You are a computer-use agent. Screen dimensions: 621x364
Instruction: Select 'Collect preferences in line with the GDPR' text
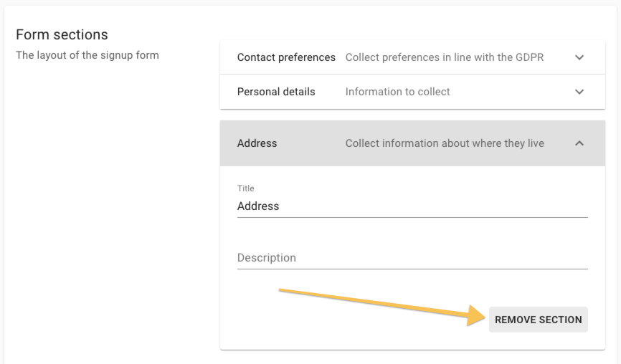pos(445,57)
